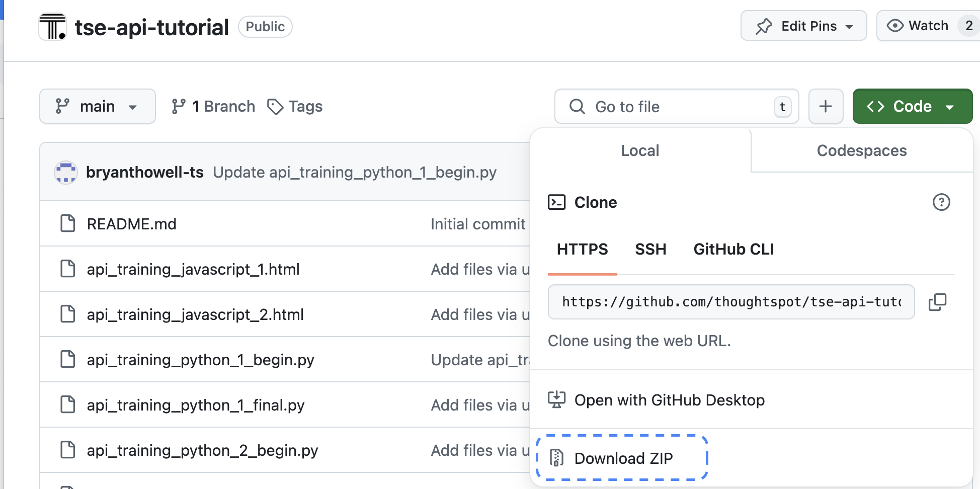Select the SSH clone tab

[650, 249]
